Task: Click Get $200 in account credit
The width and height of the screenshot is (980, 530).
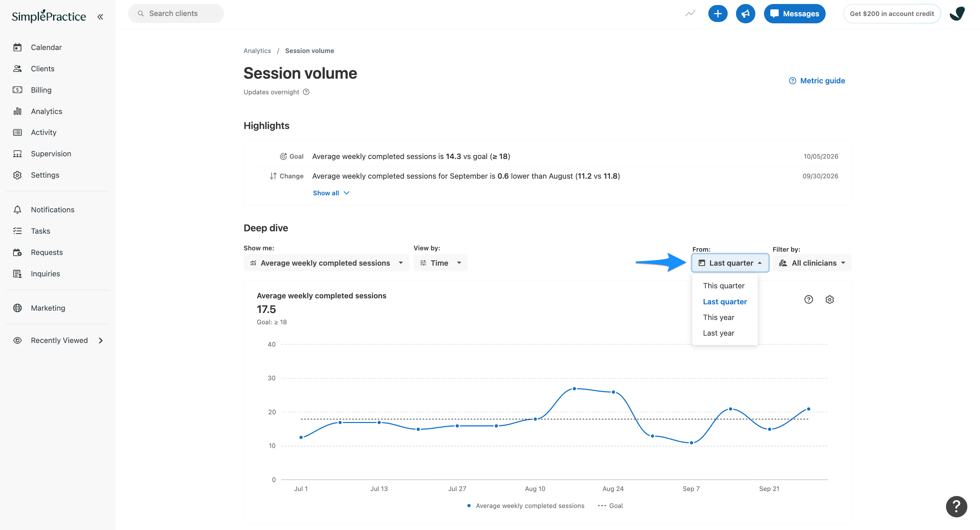Action: [891, 14]
